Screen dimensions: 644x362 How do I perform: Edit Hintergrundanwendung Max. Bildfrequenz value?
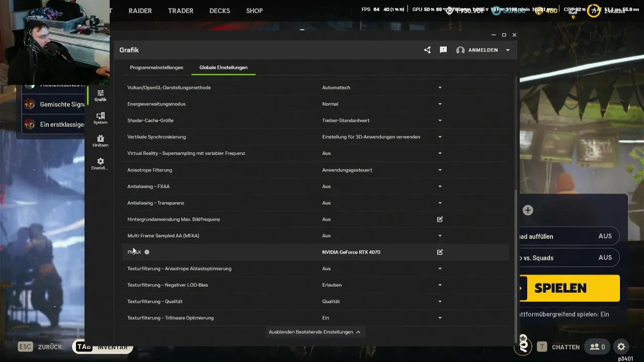coord(440,219)
